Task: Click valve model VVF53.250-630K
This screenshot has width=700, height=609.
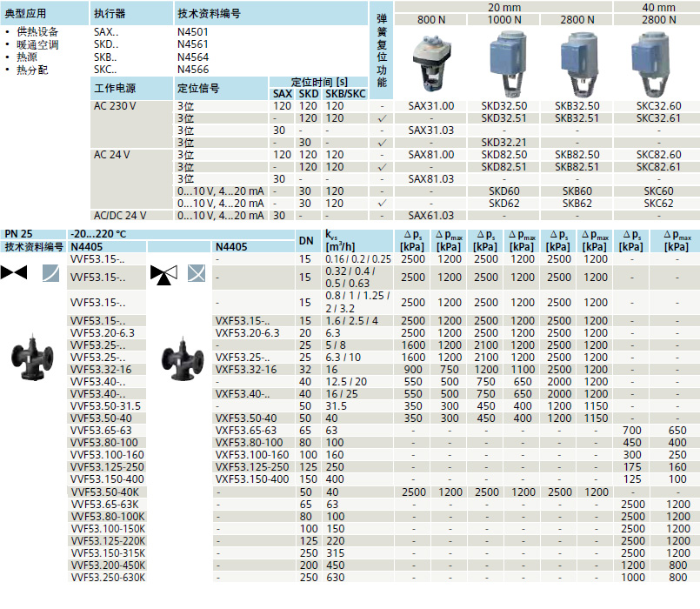Action: 108,578
